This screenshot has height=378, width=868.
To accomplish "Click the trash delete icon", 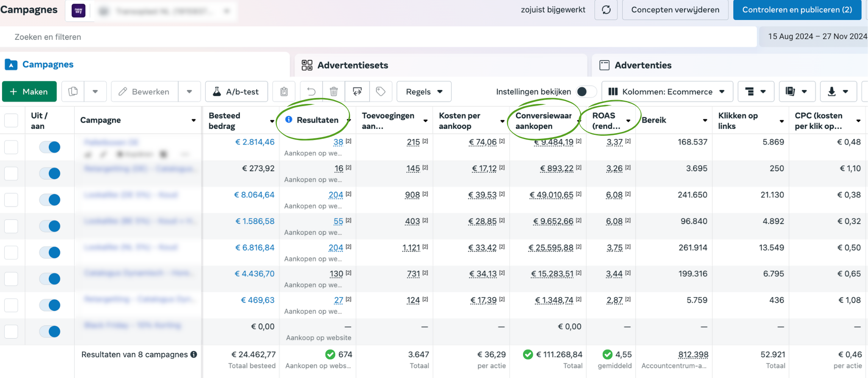I will (x=334, y=92).
